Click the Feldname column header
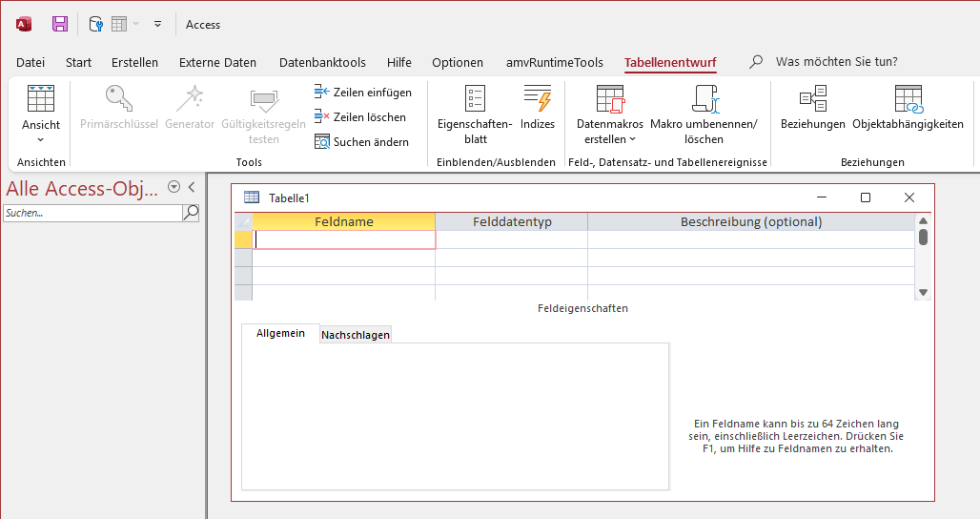 coord(344,222)
